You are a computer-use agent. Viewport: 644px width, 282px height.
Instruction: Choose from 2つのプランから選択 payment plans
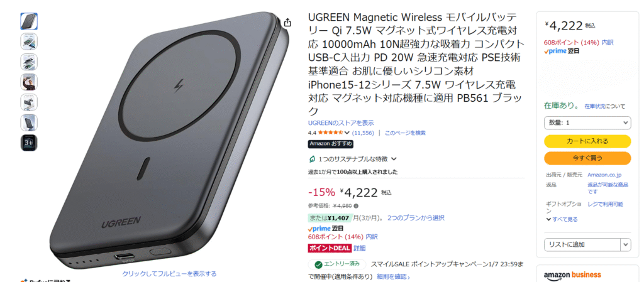(416, 218)
